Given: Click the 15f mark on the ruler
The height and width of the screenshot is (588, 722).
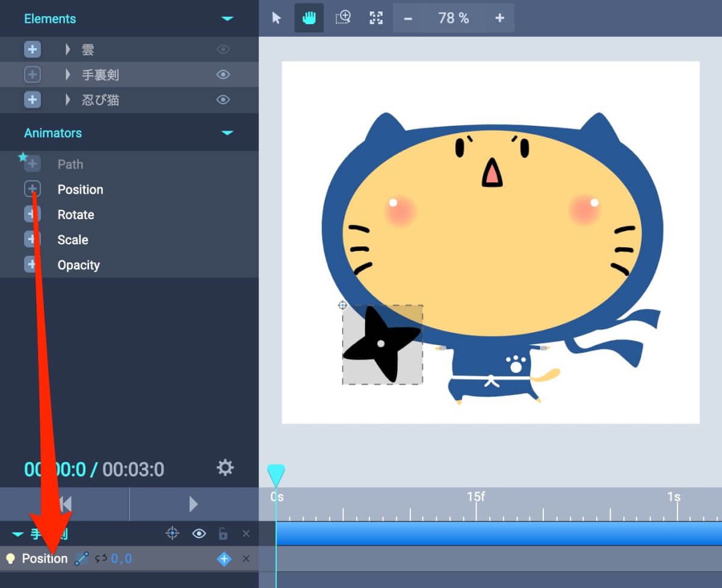Looking at the screenshot, I should (x=476, y=497).
